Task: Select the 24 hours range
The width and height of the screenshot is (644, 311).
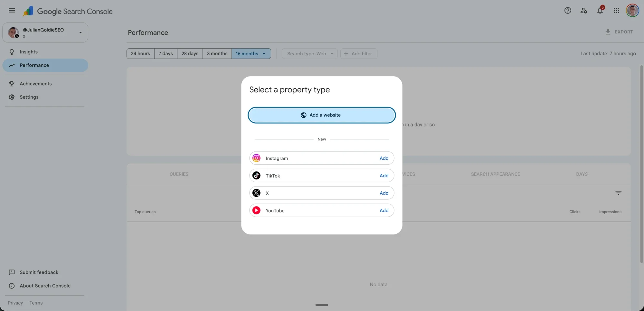Action: pyautogui.click(x=140, y=54)
